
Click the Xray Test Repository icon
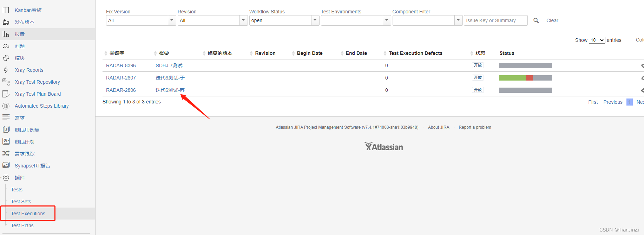tap(6, 82)
